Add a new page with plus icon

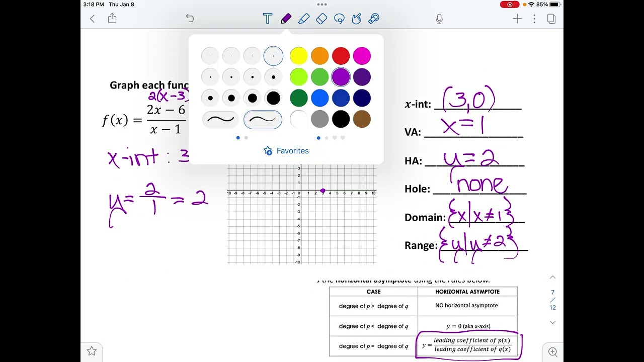click(x=517, y=19)
